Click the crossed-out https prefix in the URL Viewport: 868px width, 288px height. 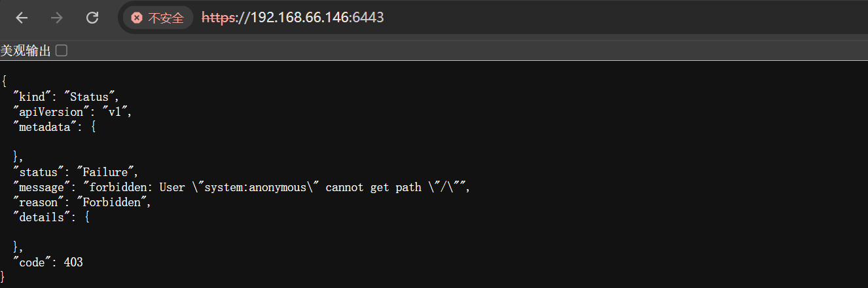pyautogui.click(x=219, y=18)
